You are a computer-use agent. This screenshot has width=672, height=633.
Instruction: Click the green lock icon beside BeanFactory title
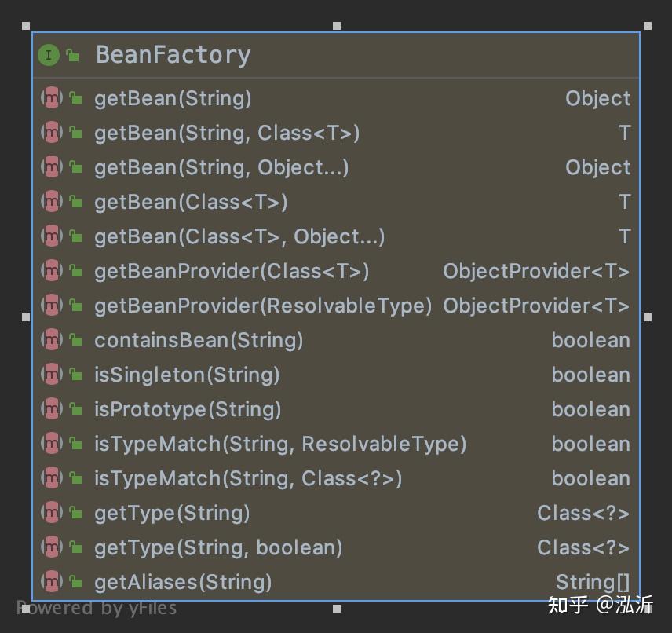(72, 55)
